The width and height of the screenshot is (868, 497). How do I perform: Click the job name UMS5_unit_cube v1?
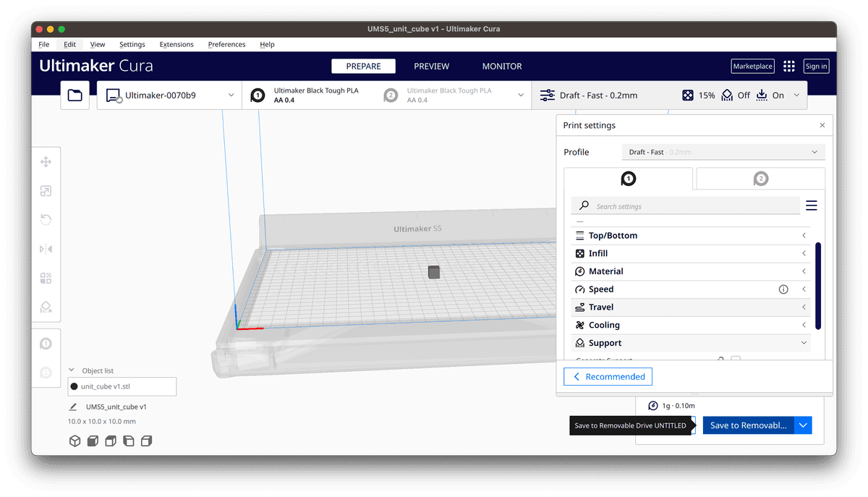click(116, 407)
